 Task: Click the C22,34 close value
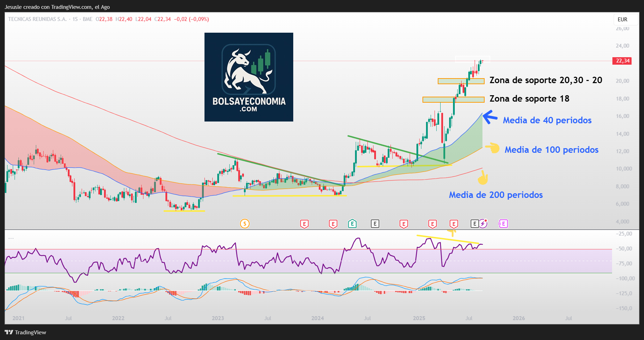pos(163,19)
